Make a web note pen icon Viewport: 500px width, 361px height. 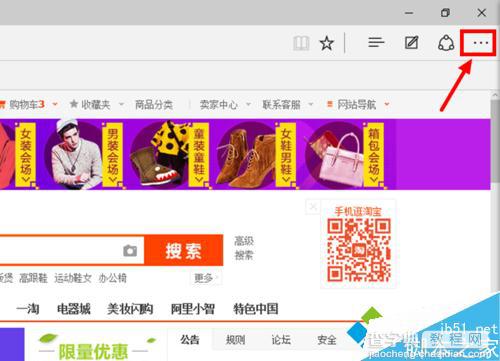pos(411,43)
